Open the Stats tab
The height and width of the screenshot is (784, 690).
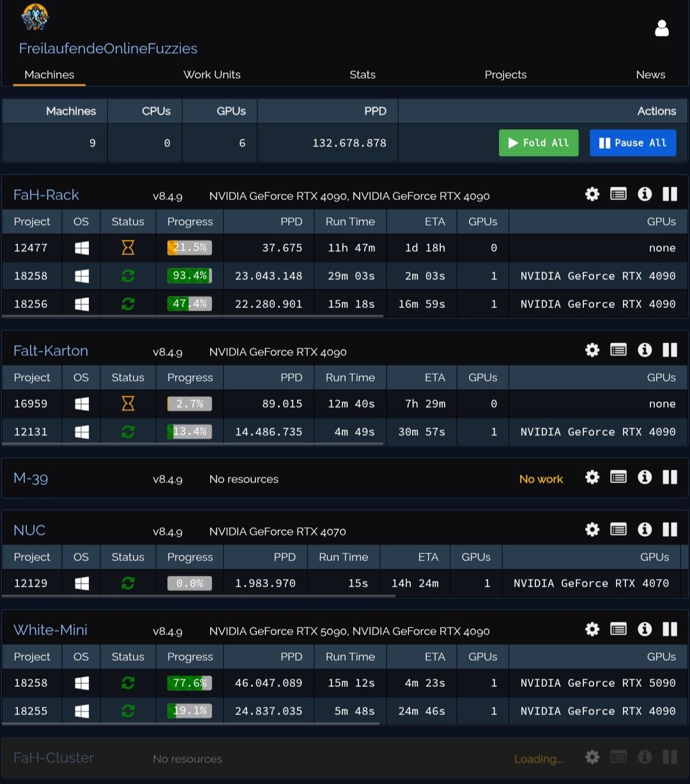pos(362,75)
